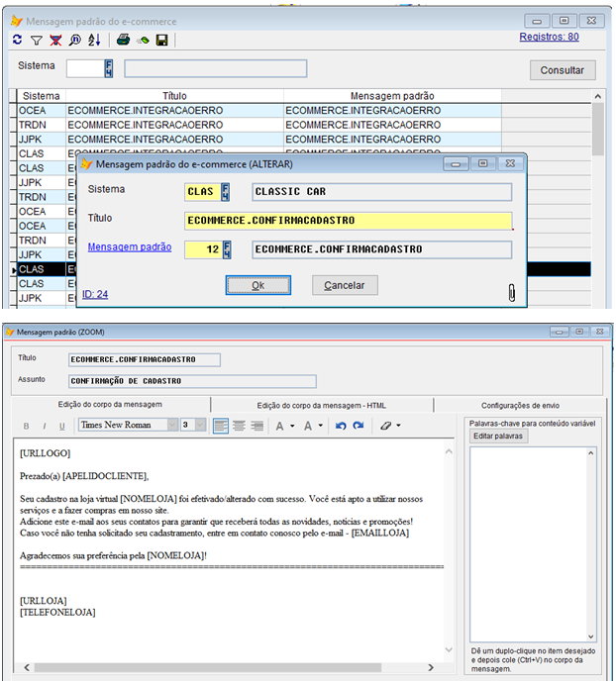This screenshot has height=683, width=616.
Task: Click the Mensagem padrão link
Action: tap(130, 247)
